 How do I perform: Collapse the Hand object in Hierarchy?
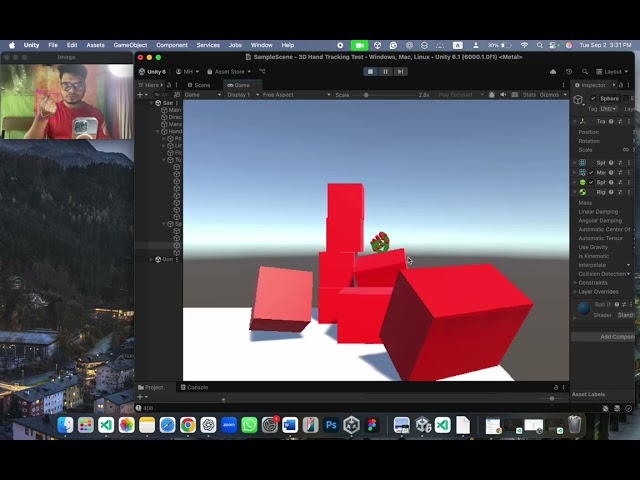158,131
